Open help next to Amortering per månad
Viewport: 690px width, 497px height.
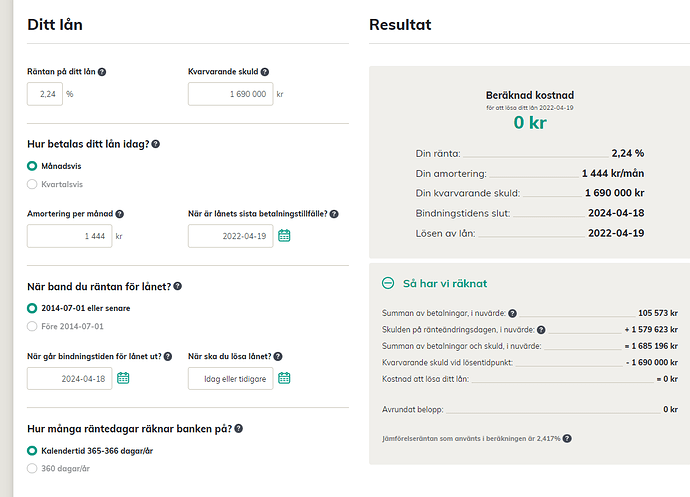coord(119,214)
